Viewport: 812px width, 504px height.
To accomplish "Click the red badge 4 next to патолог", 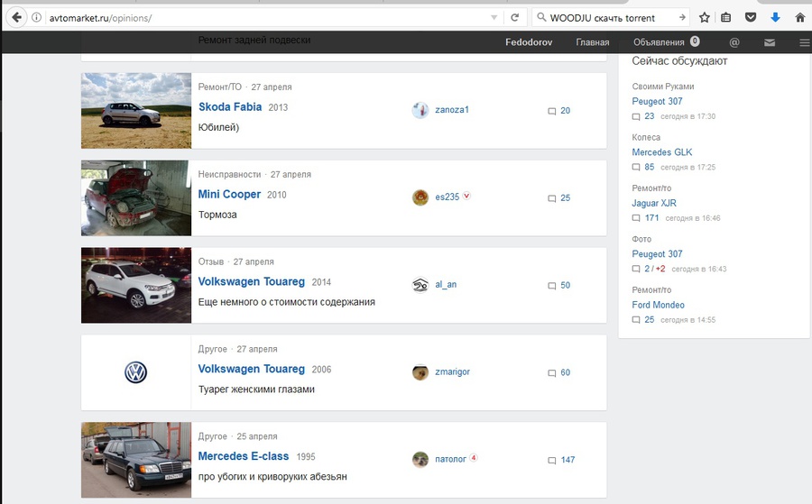I will click(x=474, y=457).
